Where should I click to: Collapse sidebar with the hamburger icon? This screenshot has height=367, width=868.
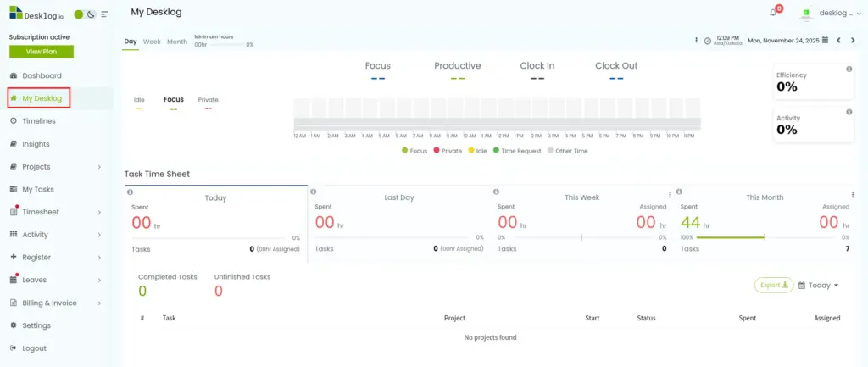(x=104, y=14)
